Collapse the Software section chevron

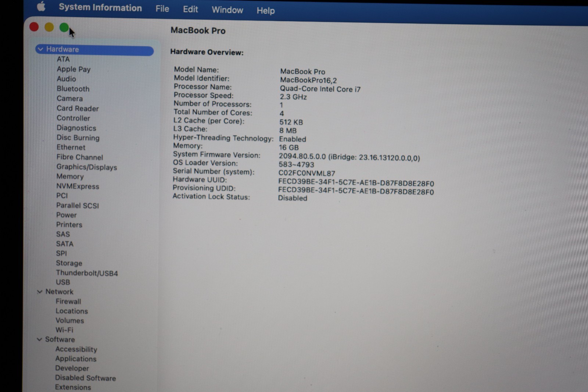pyautogui.click(x=39, y=339)
